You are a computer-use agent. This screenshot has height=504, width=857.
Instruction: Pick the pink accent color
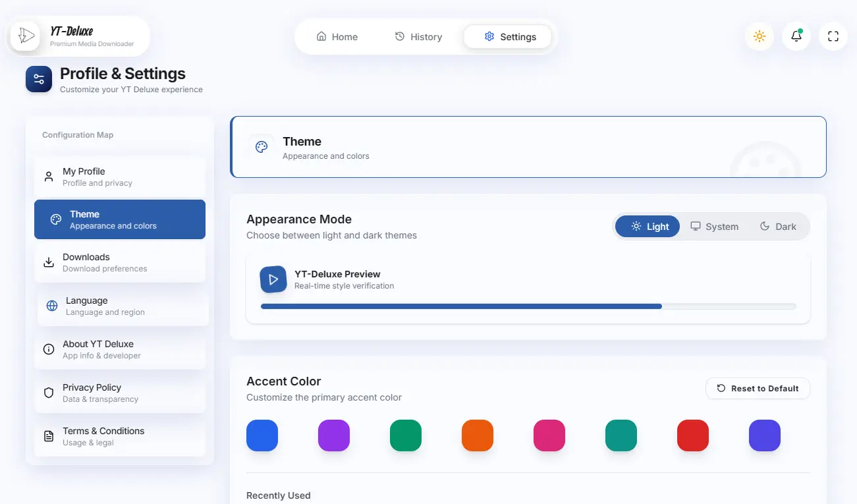click(549, 435)
